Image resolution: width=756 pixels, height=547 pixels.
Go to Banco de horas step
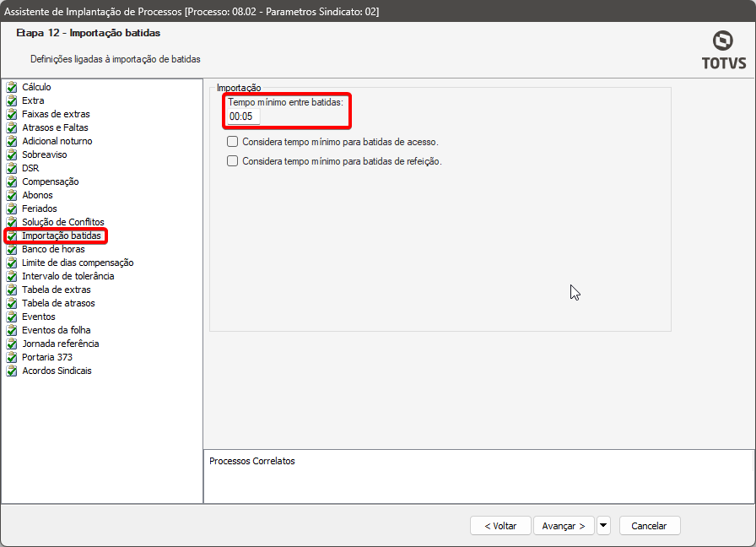(x=53, y=249)
